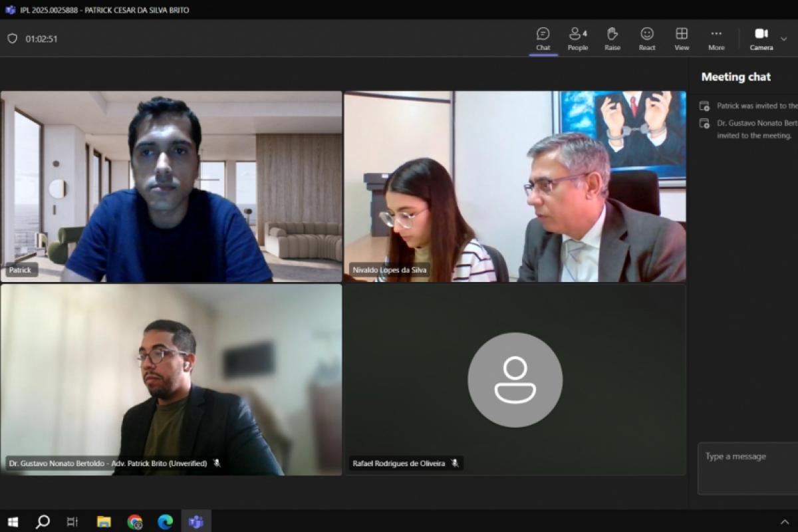This screenshot has height=532, width=798.
Task: Open the Windows Start menu
Action: [13, 521]
